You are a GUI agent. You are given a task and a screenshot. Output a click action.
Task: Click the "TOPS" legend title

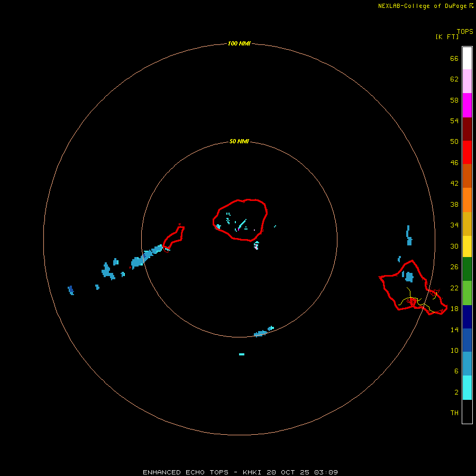465,31
